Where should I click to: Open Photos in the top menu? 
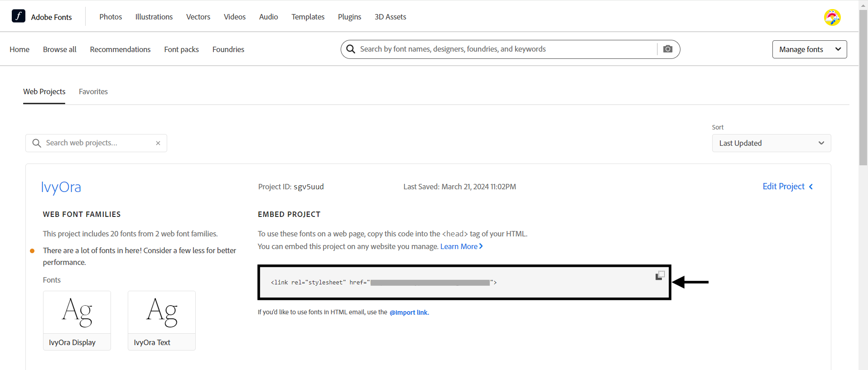point(111,17)
